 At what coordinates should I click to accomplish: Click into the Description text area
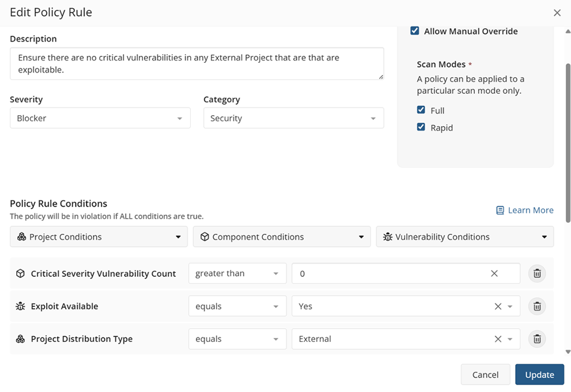[197, 64]
